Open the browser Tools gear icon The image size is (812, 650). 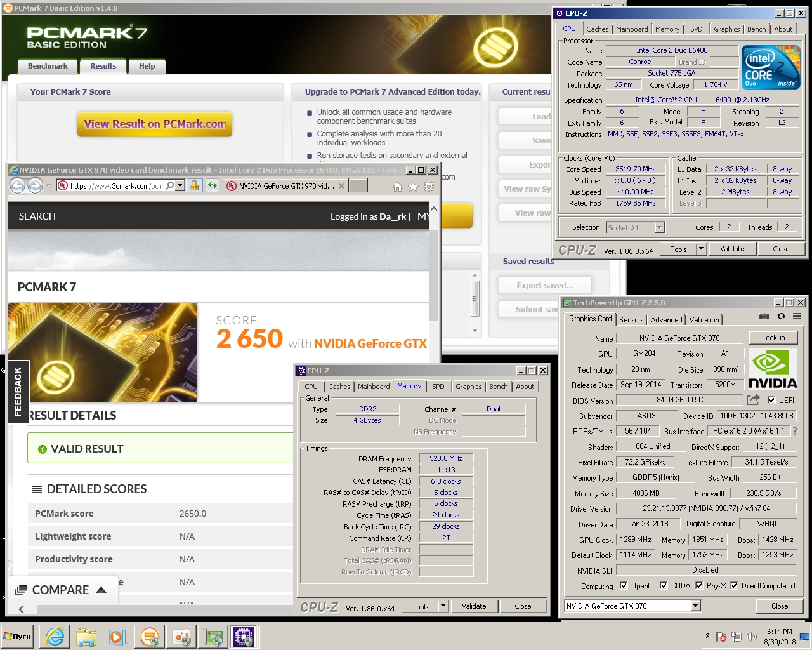tap(429, 187)
